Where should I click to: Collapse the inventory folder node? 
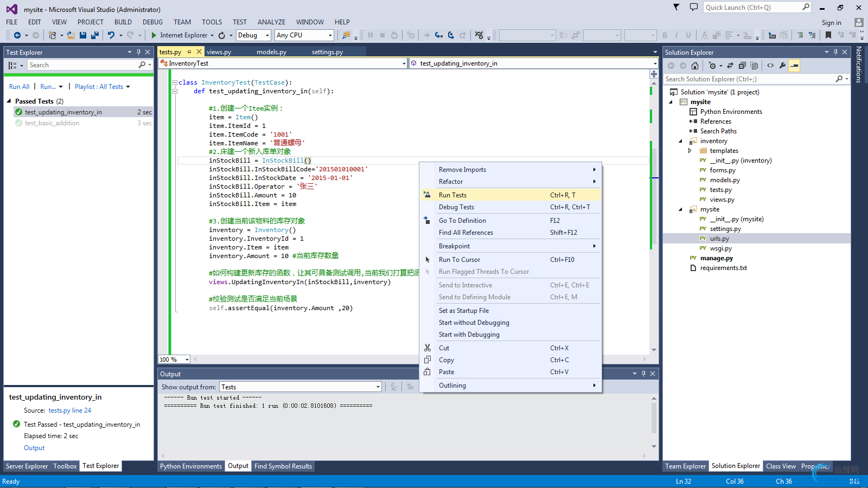(680, 141)
